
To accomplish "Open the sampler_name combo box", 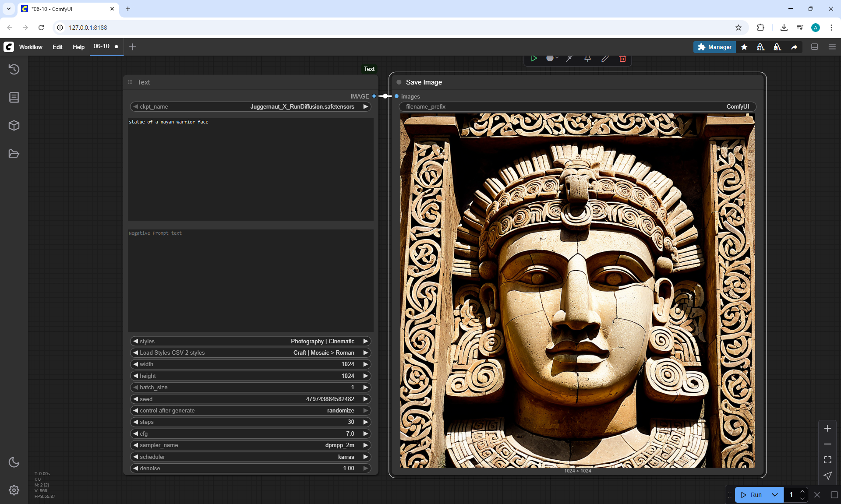I will click(x=251, y=445).
